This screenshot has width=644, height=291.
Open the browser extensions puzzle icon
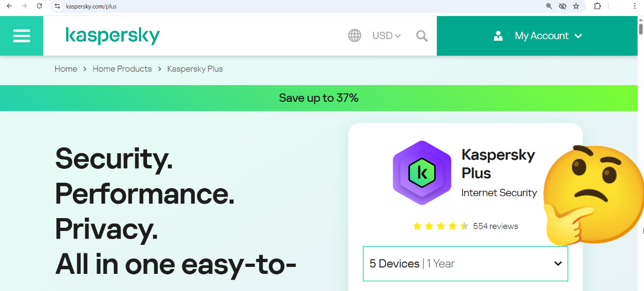(x=597, y=6)
